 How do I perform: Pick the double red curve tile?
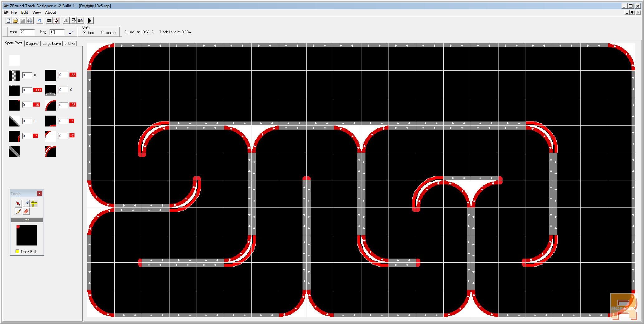50,151
